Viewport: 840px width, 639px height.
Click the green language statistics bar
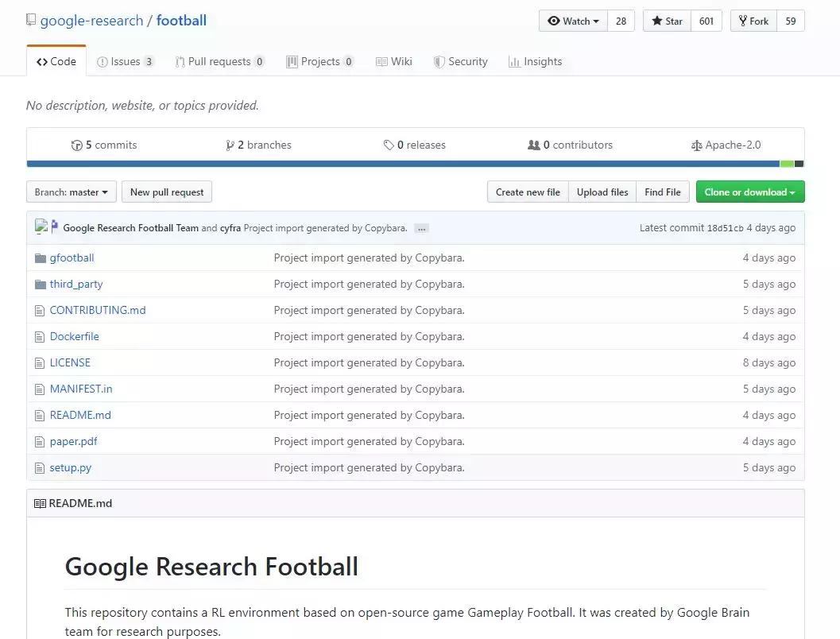click(788, 164)
